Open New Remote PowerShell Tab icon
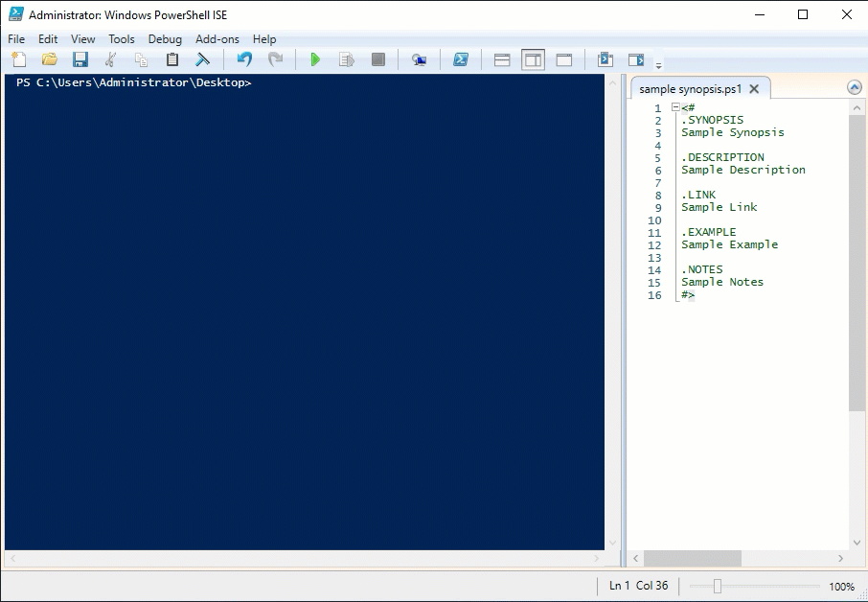Screen dimensions: 868x602 pos(419,59)
